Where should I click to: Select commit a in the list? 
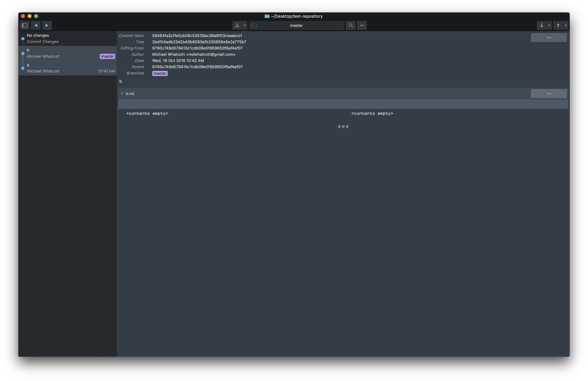point(67,68)
